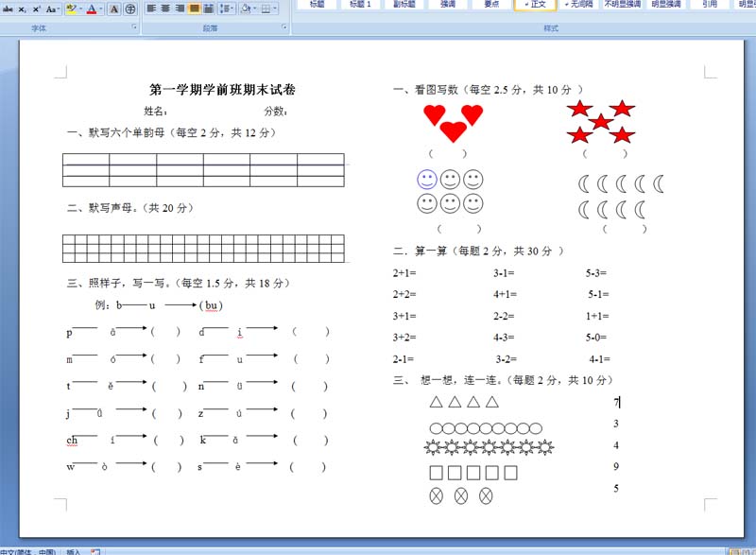756x555 pixels.
Task: Apply the 要点 style
Action: coord(491,5)
